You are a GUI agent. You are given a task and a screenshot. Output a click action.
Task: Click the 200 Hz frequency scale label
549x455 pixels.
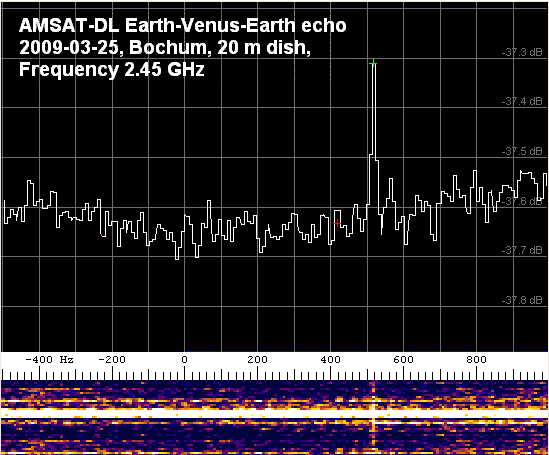pos(257,359)
